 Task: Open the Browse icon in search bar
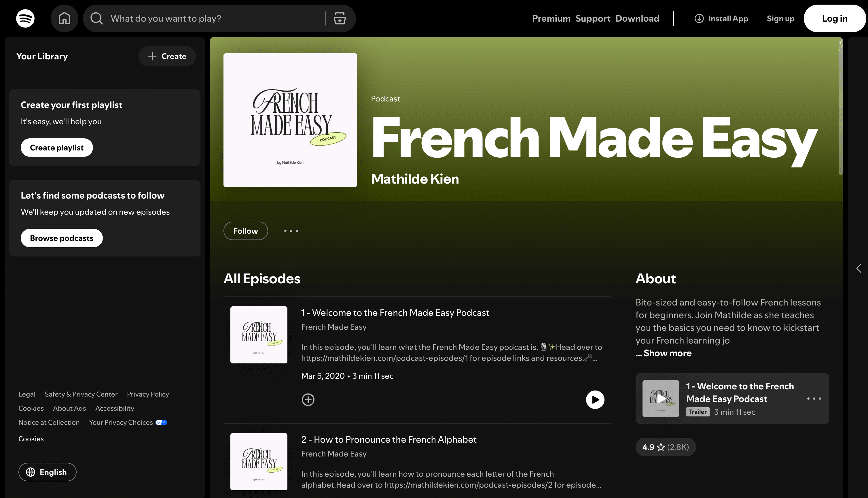(340, 18)
